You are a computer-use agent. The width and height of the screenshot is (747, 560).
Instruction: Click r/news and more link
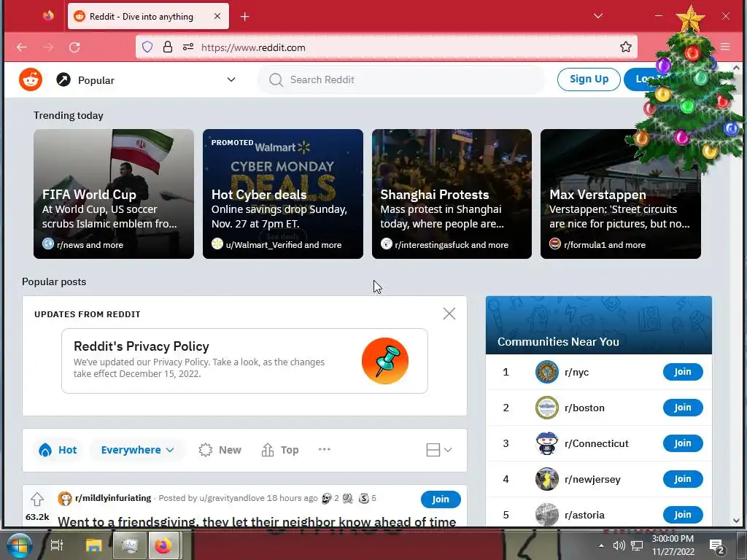pos(90,245)
